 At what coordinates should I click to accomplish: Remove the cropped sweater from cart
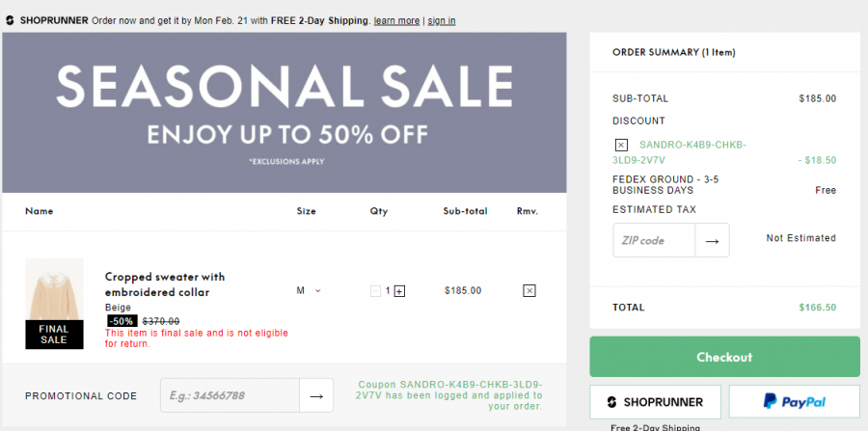529,290
